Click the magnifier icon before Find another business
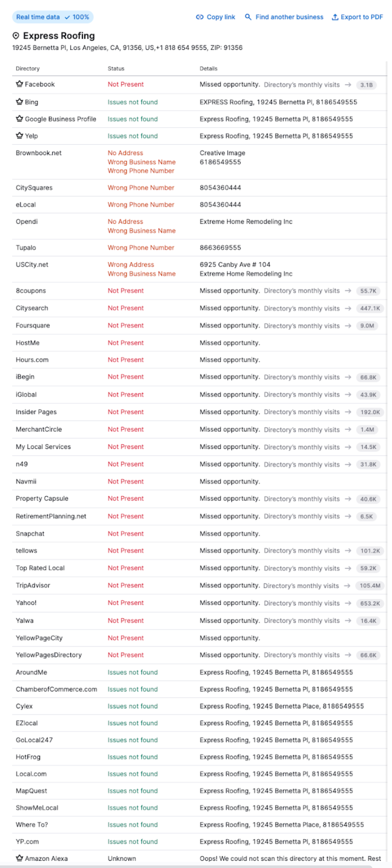This screenshot has width=392, height=868. click(247, 17)
